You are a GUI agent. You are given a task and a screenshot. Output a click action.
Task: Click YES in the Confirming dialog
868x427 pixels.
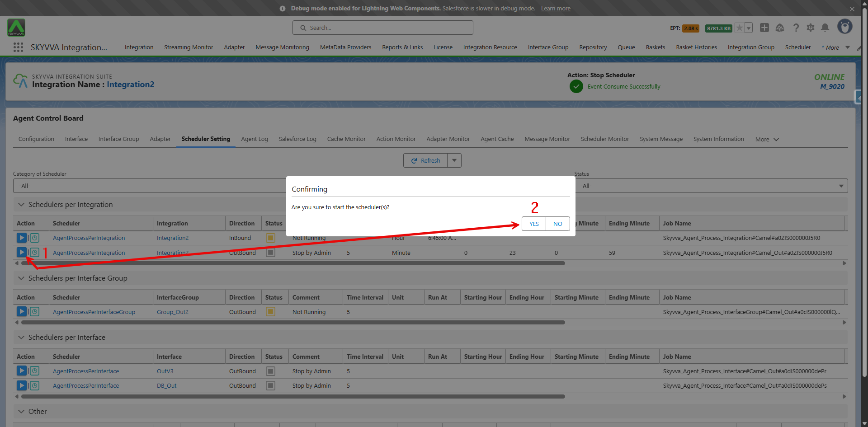click(x=533, y=224)
